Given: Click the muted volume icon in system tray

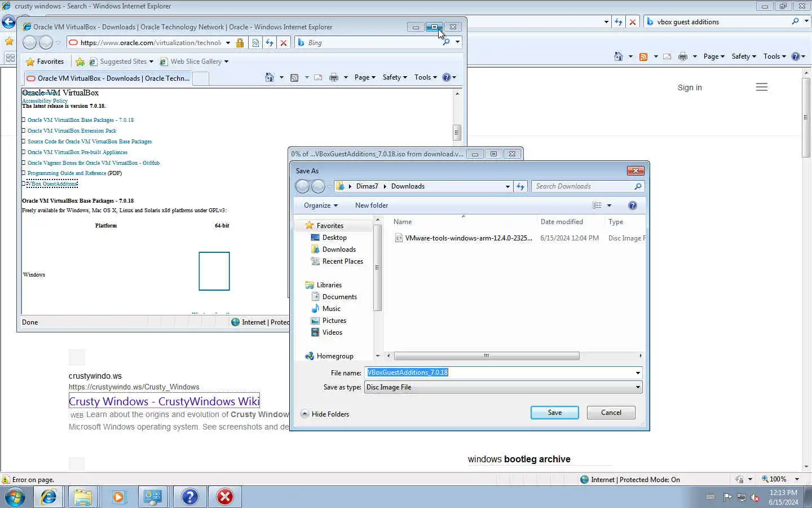Looking at the screenshot, I should [756, 497].
